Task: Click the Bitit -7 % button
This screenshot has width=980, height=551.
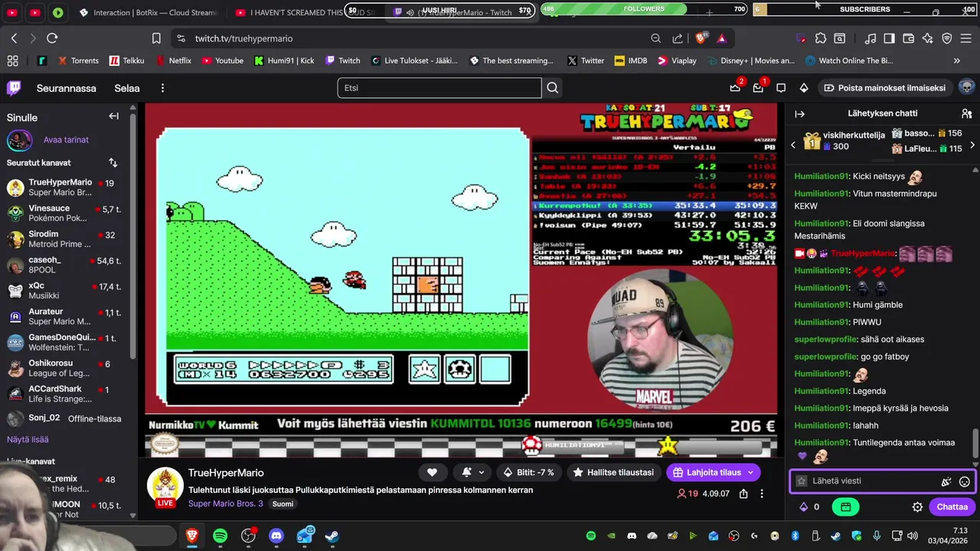Action: (528, 472)
